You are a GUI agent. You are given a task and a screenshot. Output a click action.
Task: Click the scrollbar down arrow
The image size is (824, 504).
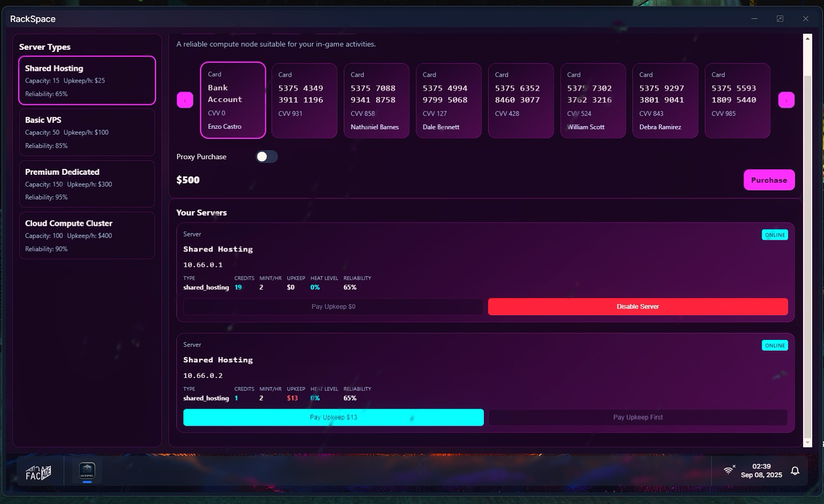click(x=807, y=442)
